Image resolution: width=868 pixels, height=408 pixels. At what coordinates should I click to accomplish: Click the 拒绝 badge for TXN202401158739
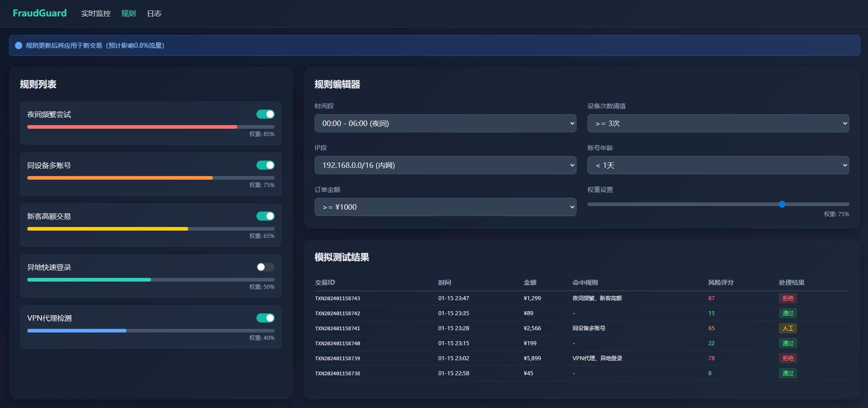point(788,358)
